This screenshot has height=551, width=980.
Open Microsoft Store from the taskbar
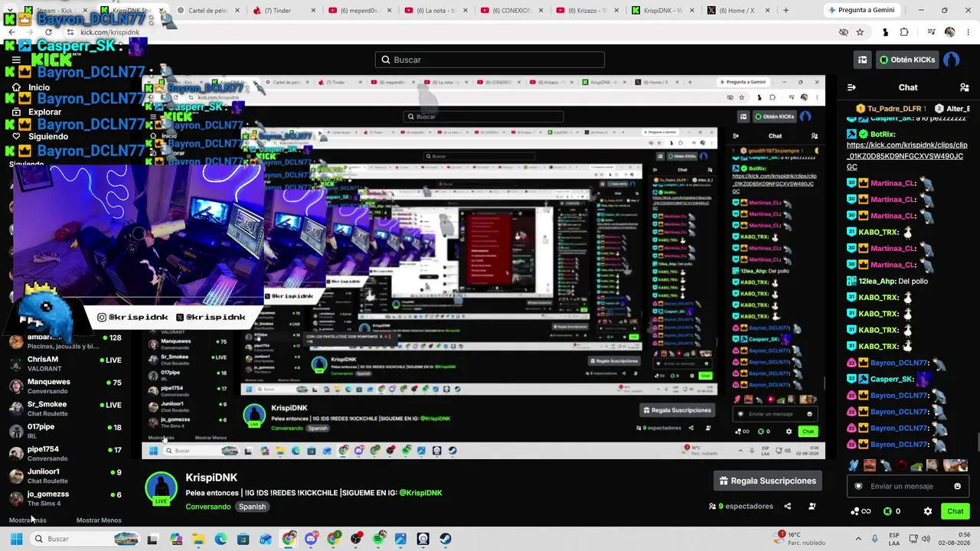pyautogui.click(x=243, y=539)
